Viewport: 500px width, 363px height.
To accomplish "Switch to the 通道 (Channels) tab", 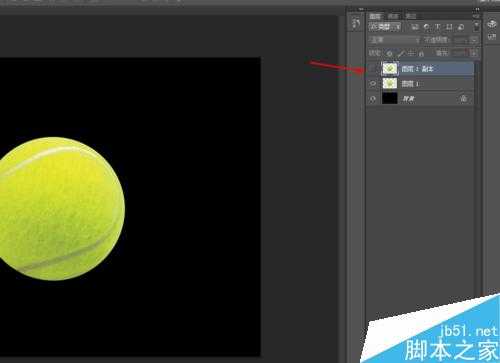I will 393,16.
